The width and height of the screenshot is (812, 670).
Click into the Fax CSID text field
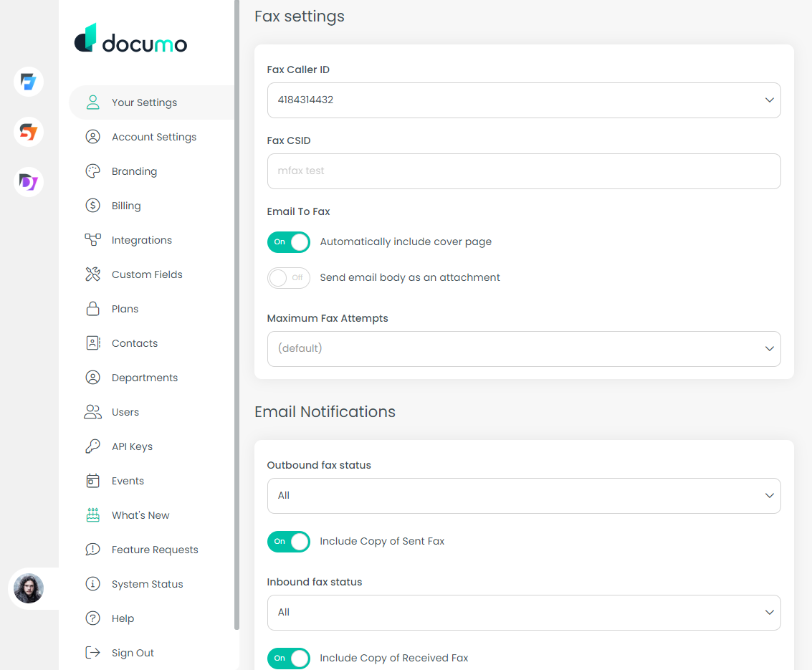point(523,171)
